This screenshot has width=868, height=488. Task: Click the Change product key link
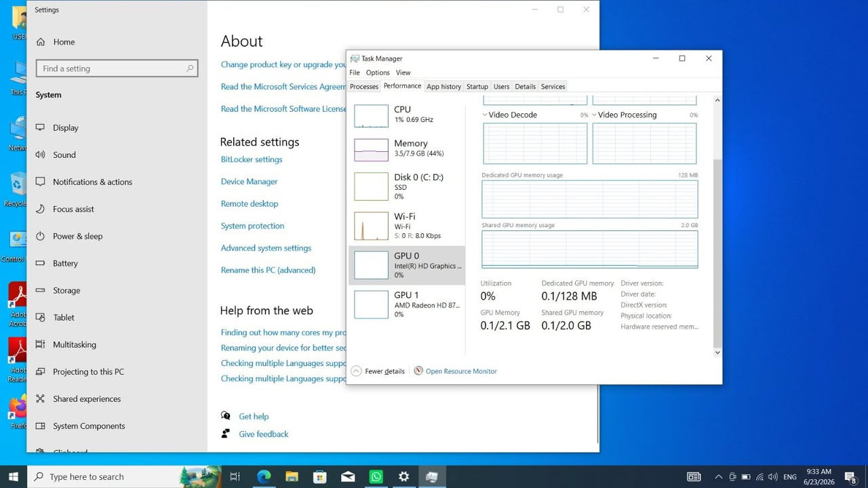(283, 64)
